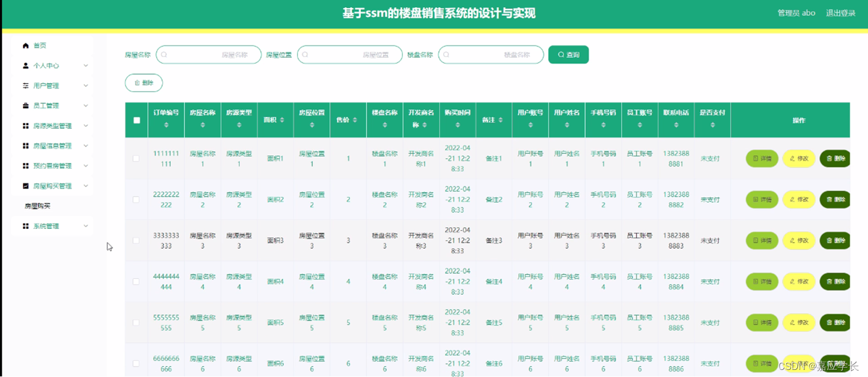Sort the 楼盘名称 column header arrows
This screenshot has height=377, width=868.
tap(385, 125)
